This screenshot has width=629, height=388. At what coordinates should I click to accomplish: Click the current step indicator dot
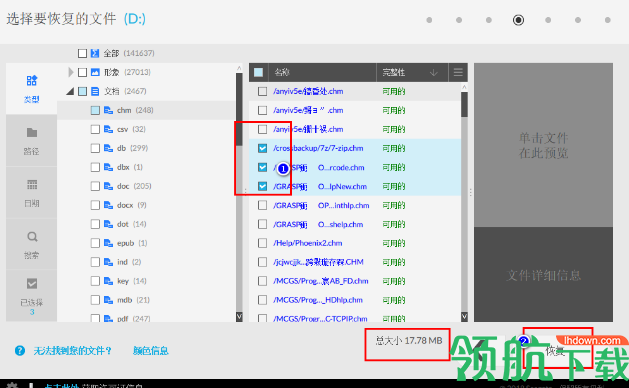point(518,20)
